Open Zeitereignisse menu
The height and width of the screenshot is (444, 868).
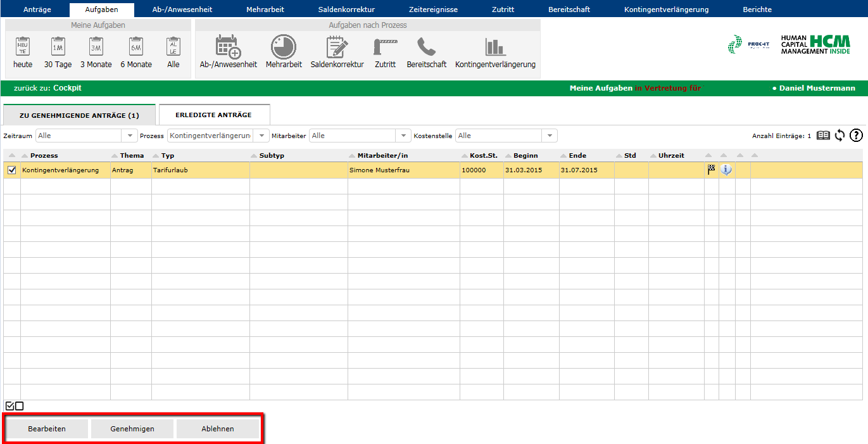433,10
